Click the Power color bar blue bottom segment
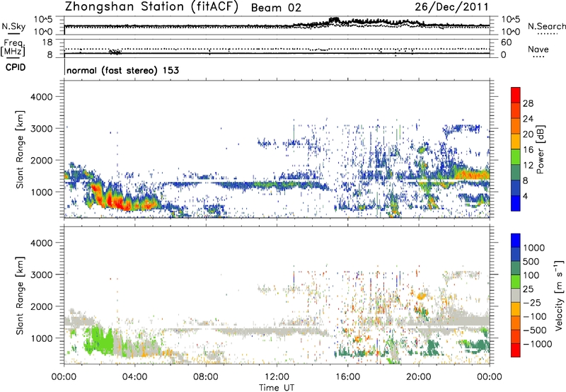This screenshot has width=566, height=392. (x=516, y=203)
